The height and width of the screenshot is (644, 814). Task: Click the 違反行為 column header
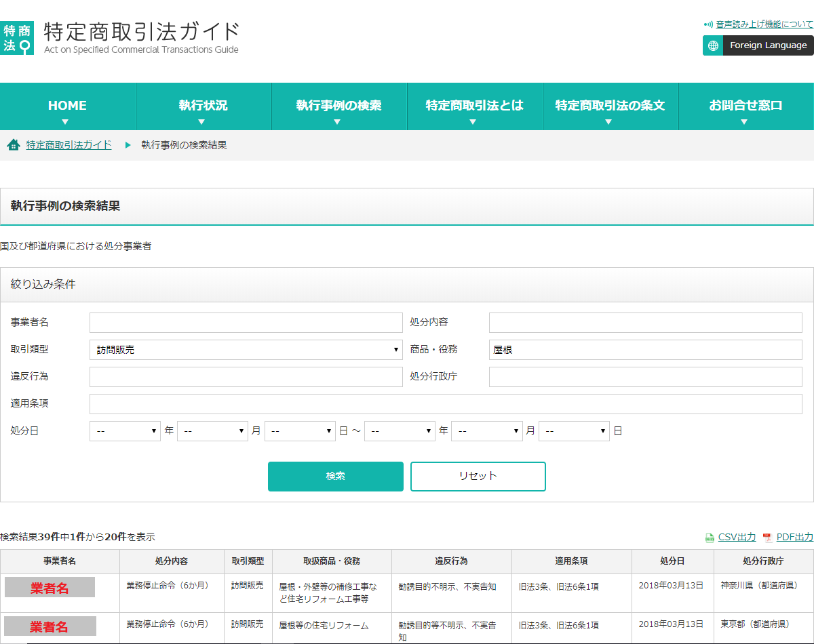click(452, 561)
